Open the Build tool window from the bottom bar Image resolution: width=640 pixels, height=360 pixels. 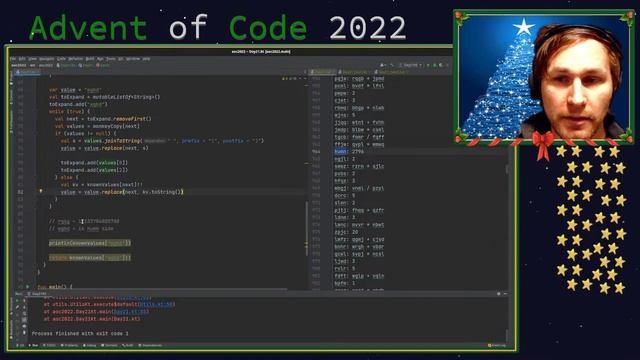[128, 345]
